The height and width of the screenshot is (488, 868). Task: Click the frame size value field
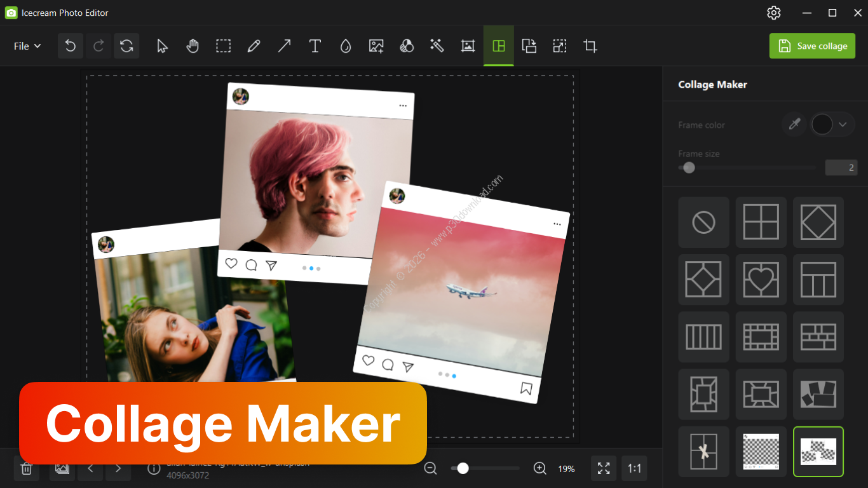click(x=841, y=168)
